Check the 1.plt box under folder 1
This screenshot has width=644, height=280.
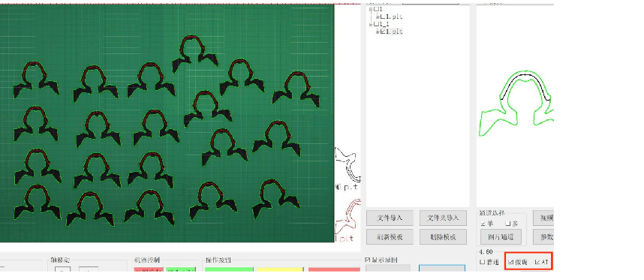383,17
